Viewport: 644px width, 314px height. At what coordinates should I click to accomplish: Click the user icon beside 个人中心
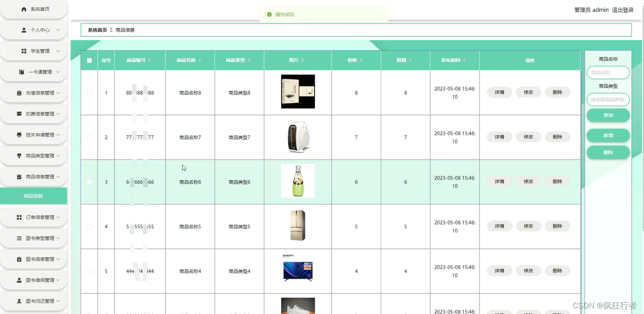click(x=24, y=30)
